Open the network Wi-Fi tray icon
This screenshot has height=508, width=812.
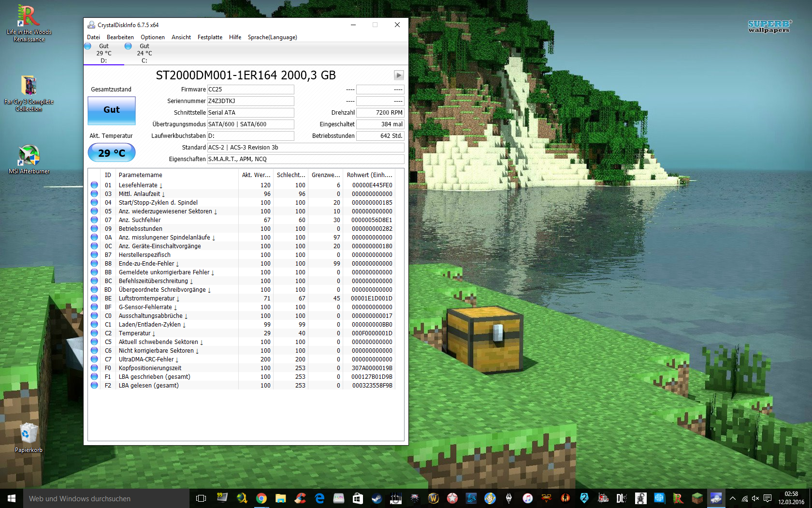(x=745, y=498)
